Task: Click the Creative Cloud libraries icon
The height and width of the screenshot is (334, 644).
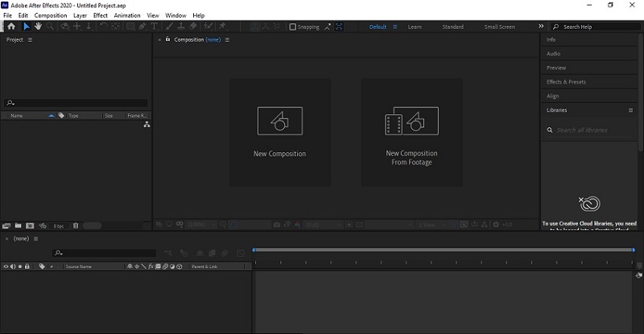Action: (590, 204)
